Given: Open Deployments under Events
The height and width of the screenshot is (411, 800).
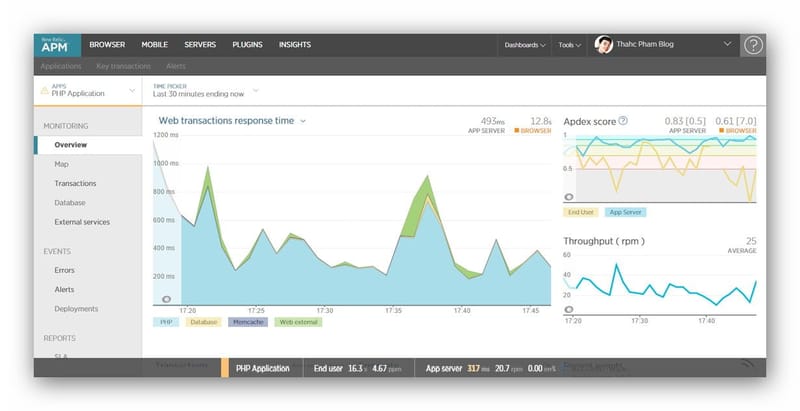Looking at the screenshot, I should point(76,309).
